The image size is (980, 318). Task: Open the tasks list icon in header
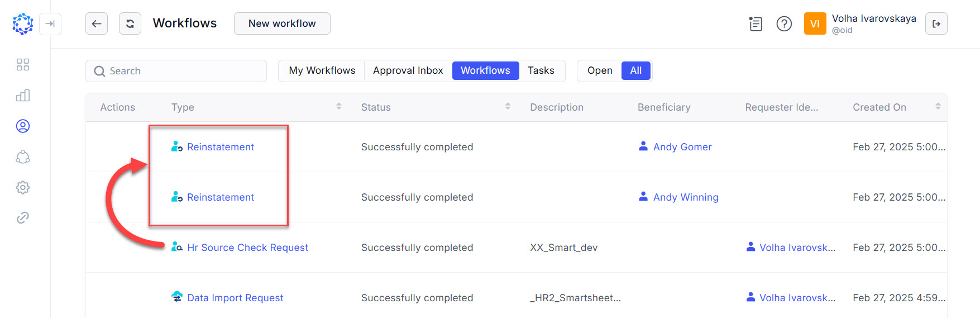click(x=756, y=23)
